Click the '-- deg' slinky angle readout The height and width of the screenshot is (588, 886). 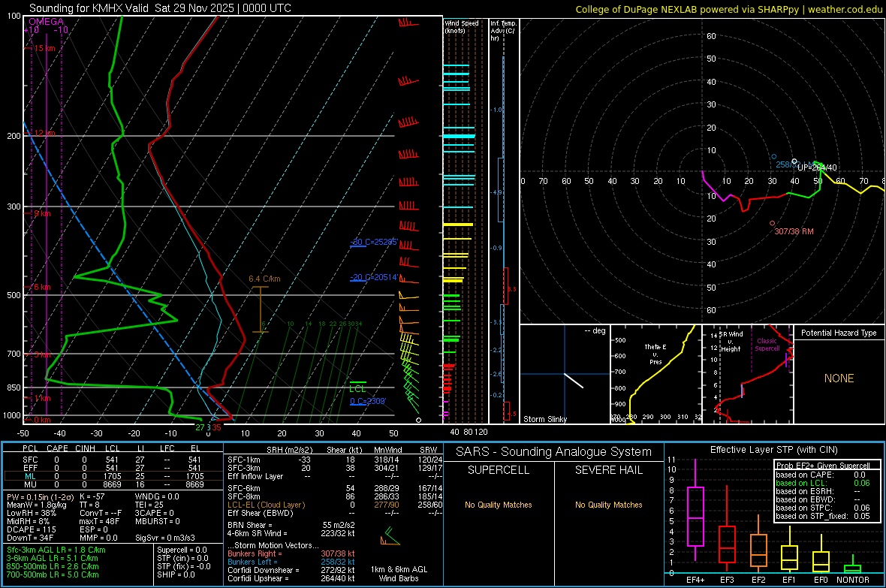coord(595,330)
